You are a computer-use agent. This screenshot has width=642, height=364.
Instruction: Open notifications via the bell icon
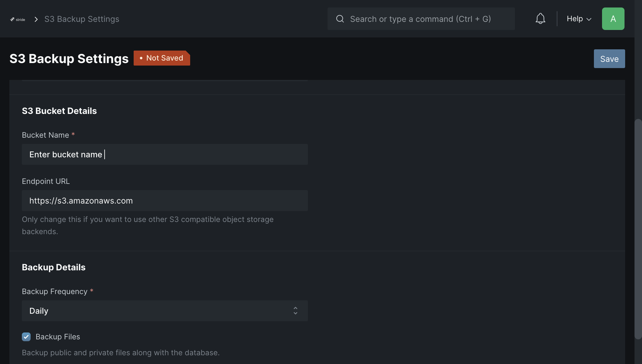click(x=540, y=19)
